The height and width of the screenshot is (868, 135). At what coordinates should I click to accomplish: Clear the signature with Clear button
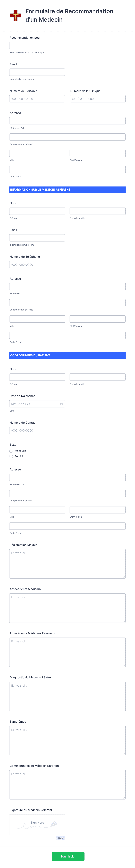click(61, 838)
